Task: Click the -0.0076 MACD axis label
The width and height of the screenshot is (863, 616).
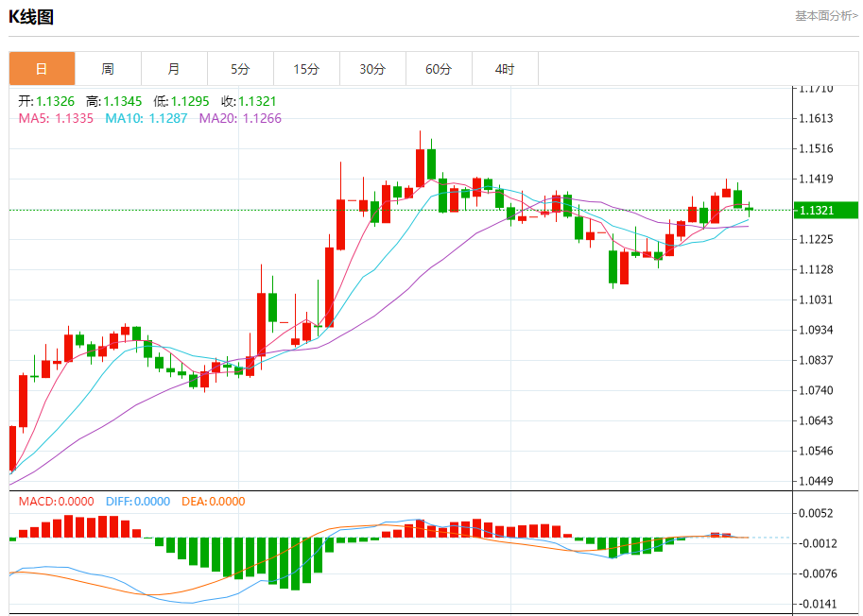Action: coord(817,573)
